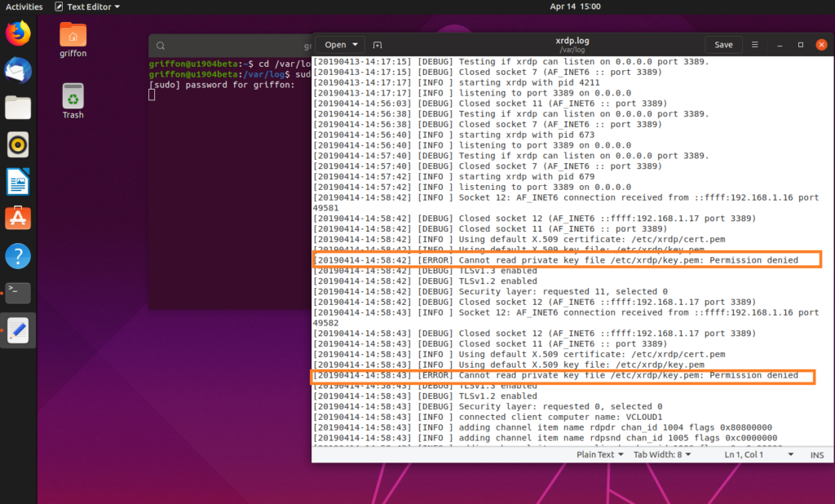Open the Activities overview

point(24,7)
